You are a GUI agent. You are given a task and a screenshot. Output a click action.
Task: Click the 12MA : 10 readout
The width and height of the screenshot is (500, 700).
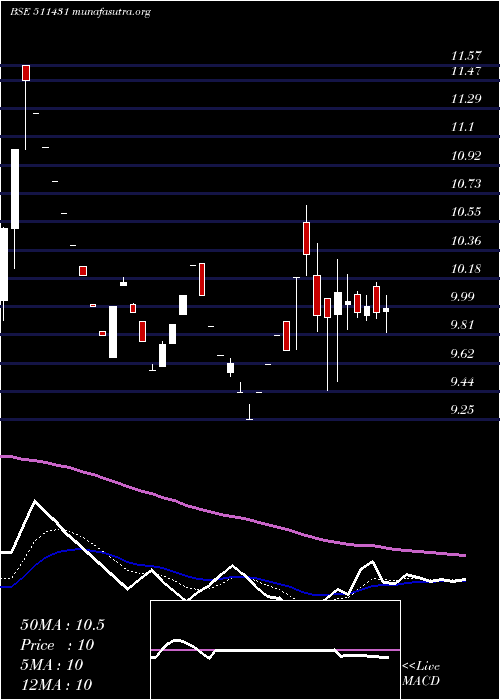tap(56, 685)
